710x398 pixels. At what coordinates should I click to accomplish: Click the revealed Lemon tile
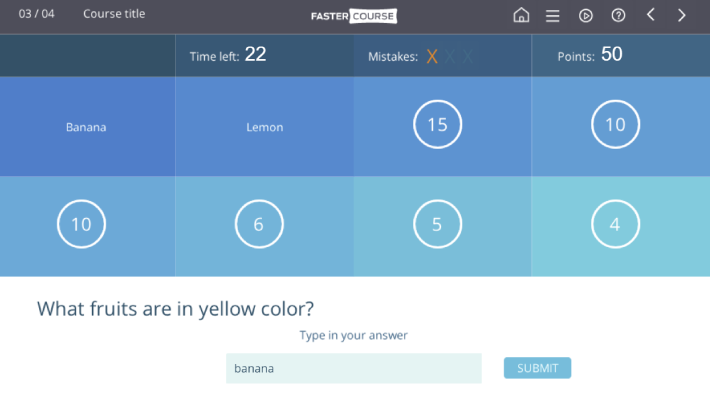(x=264, y=126)
